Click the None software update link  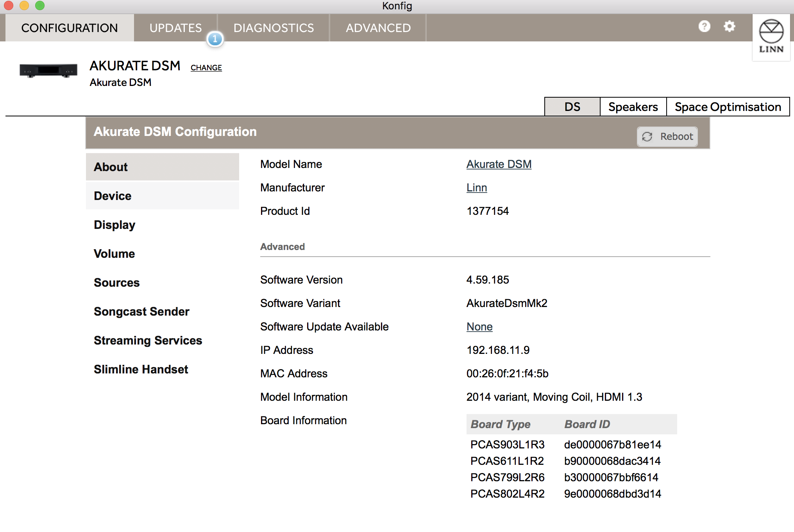(479, 327)
